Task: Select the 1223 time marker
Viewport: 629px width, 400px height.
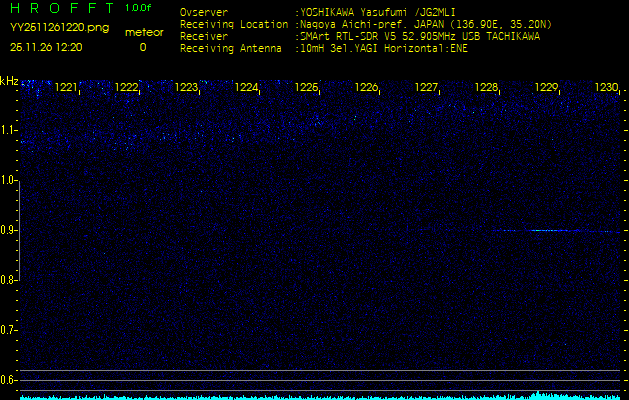Action: click(186, 88)
